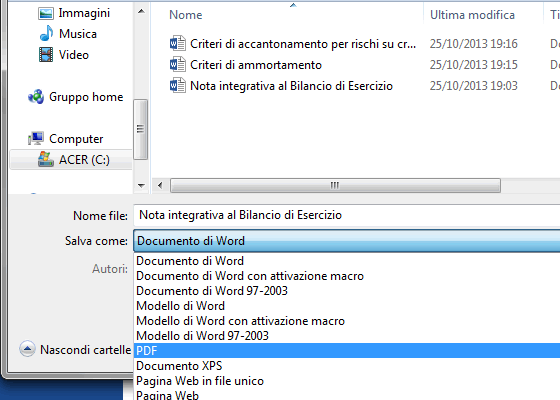Click the Gruppo home icon

click(36, 97)
